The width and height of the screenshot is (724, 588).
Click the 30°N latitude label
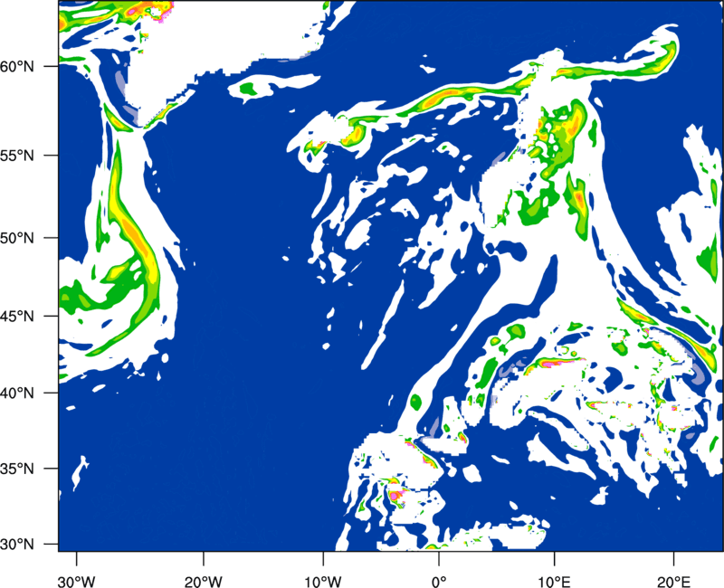pos(17,545)
